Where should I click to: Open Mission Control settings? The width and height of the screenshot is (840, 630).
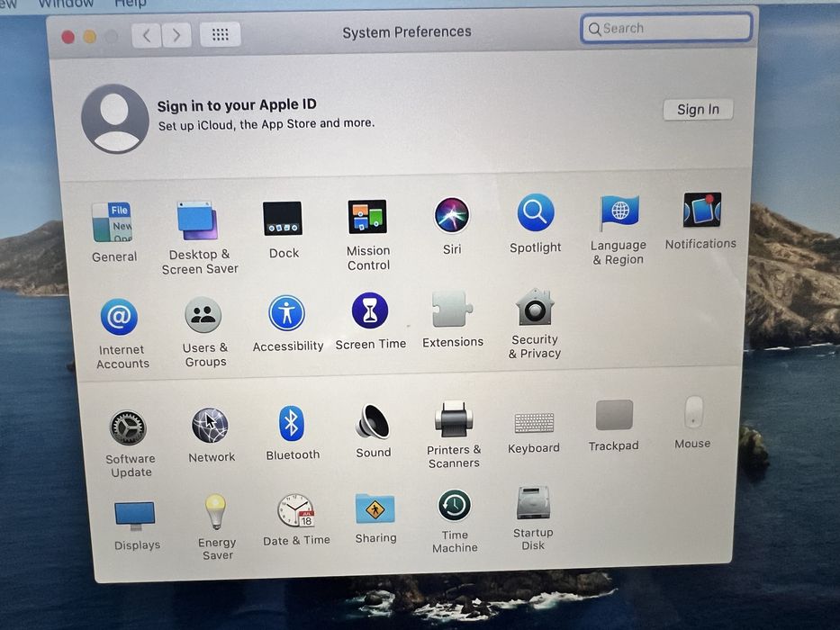368,235
